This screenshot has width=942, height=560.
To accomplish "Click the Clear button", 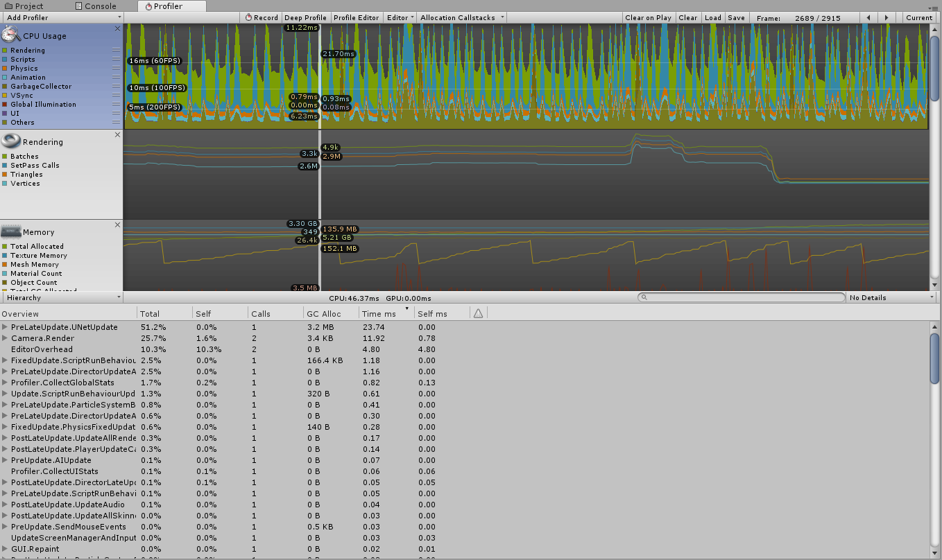I will (688, 17).
